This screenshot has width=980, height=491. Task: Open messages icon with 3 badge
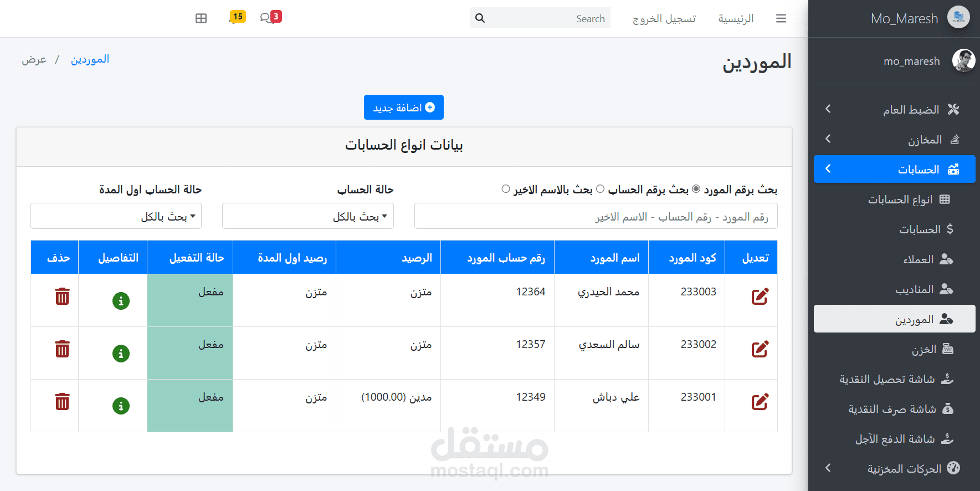(x=270, y=17)
